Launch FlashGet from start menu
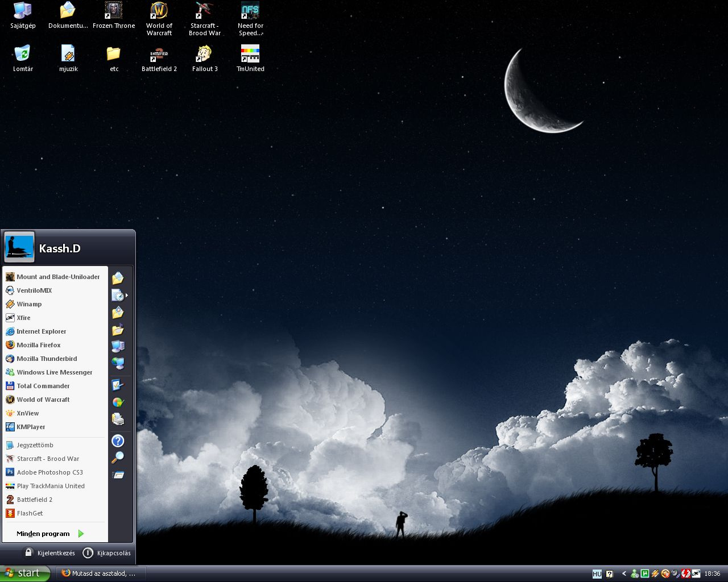Viewport: 728px width, 582px height. [55, 513]
